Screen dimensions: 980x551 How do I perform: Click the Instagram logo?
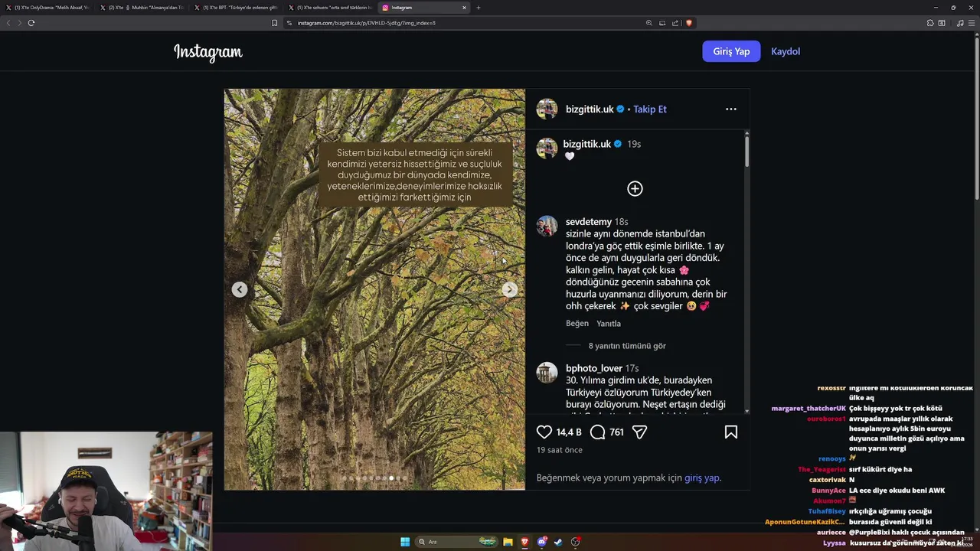pyautogui.click(x=208, y=52)
